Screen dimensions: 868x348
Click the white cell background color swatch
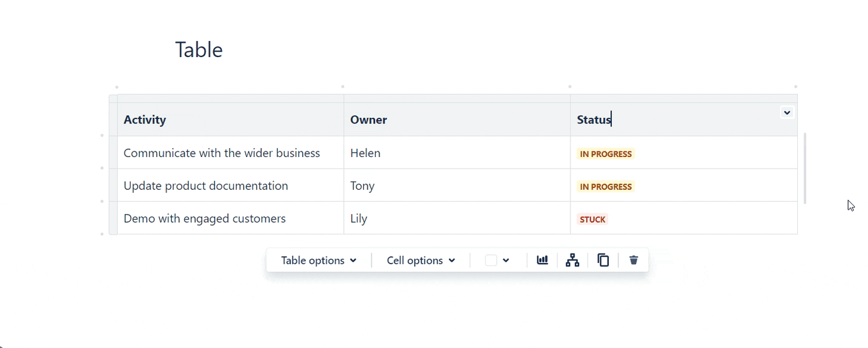click(491, 261)
